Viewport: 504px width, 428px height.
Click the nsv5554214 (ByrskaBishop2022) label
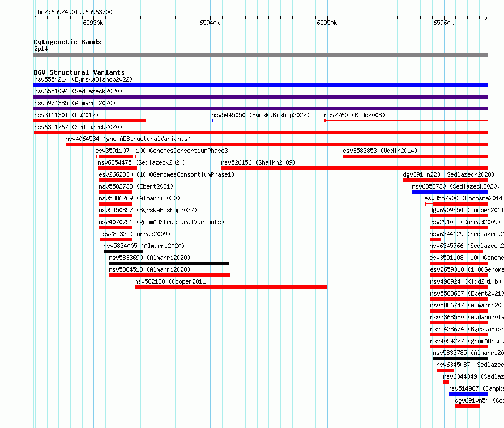[x=83, y=79]
